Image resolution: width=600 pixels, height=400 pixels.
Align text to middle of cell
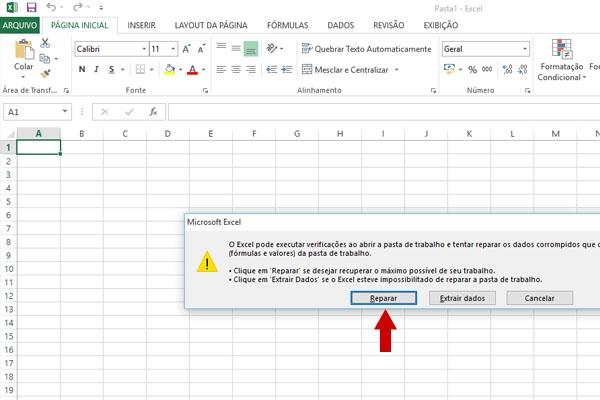(x=236, y=49)
